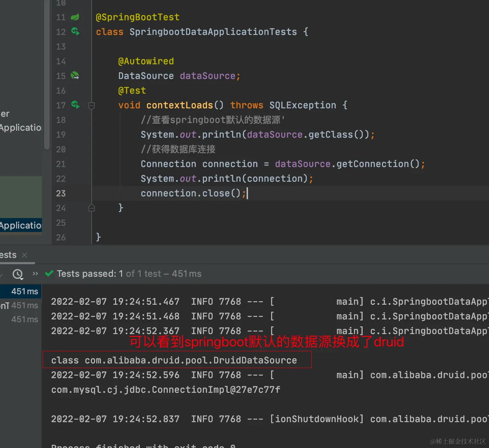Viewport: 489px width, 448px height.
Task: Click the @Test annotation
Action: click(x=132, y=91)
